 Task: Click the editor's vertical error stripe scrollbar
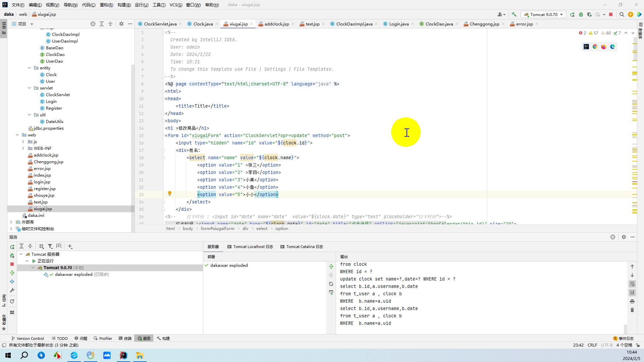[635, 134]
